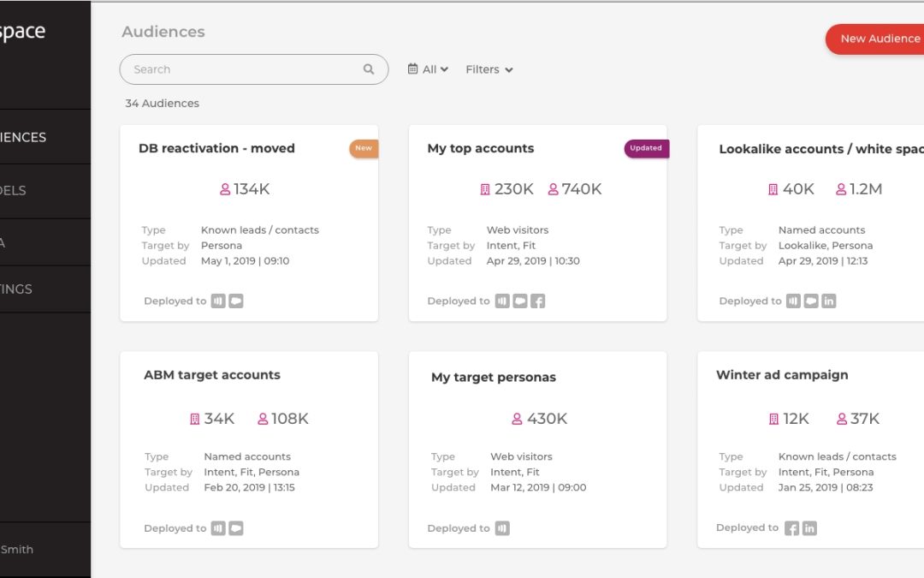Click the bars deployment icon on My top accounts
The width and height of the screenshot is (924, 578).
[502, 301]
